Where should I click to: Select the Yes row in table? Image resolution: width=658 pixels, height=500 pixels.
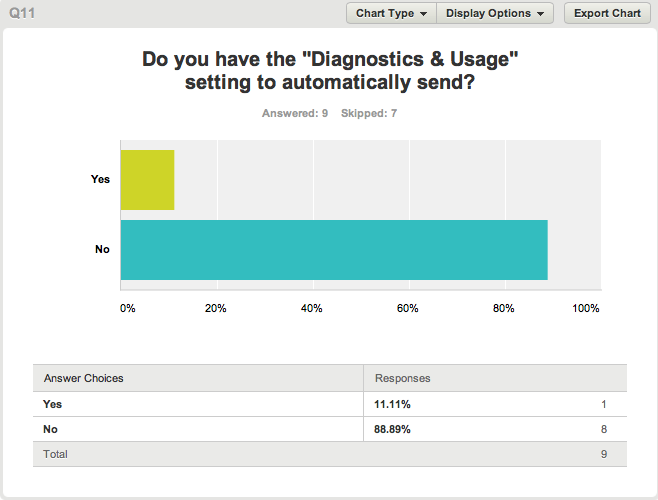pos(330,404)
